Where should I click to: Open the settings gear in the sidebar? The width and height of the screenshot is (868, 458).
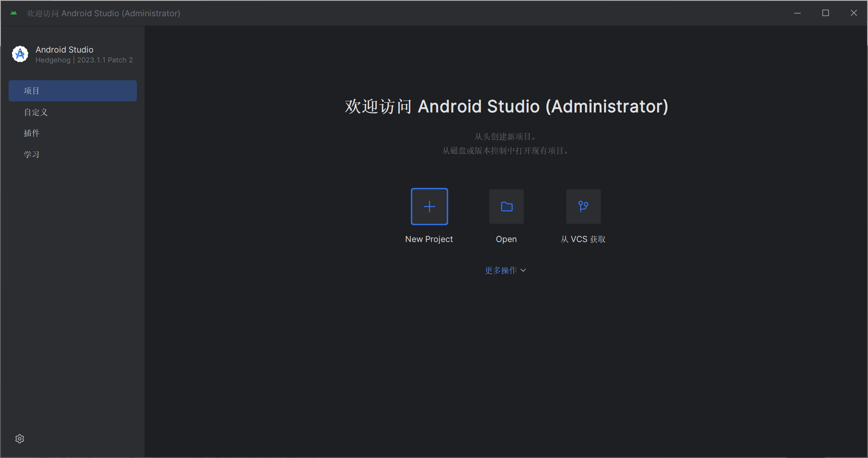point(20,439)
